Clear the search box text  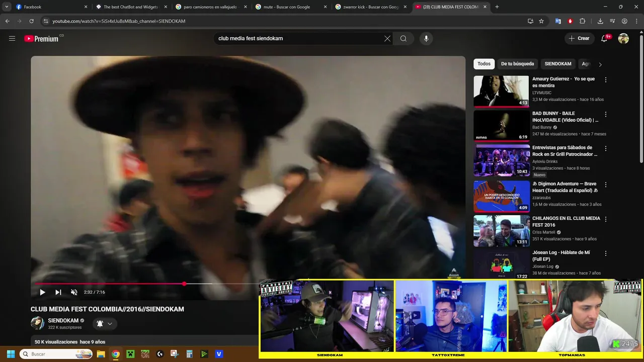point(387,38)
